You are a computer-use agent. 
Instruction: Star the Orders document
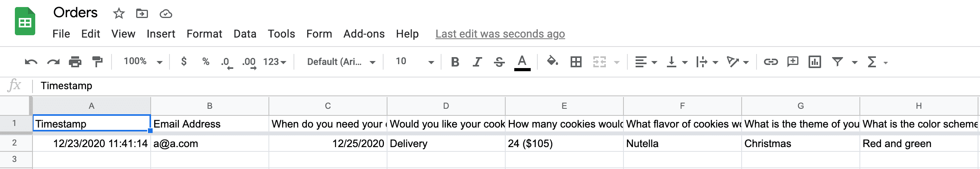[119, 14]
